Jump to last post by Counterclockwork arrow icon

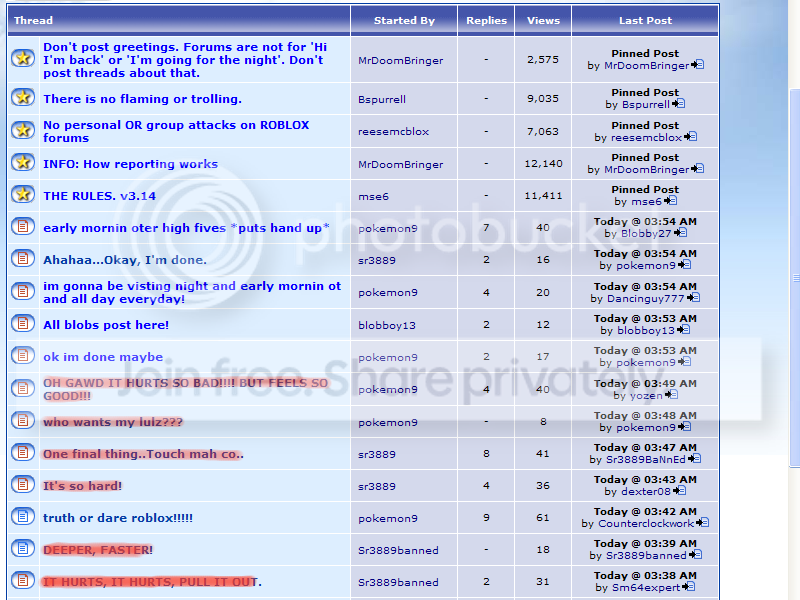coord(703,523)
